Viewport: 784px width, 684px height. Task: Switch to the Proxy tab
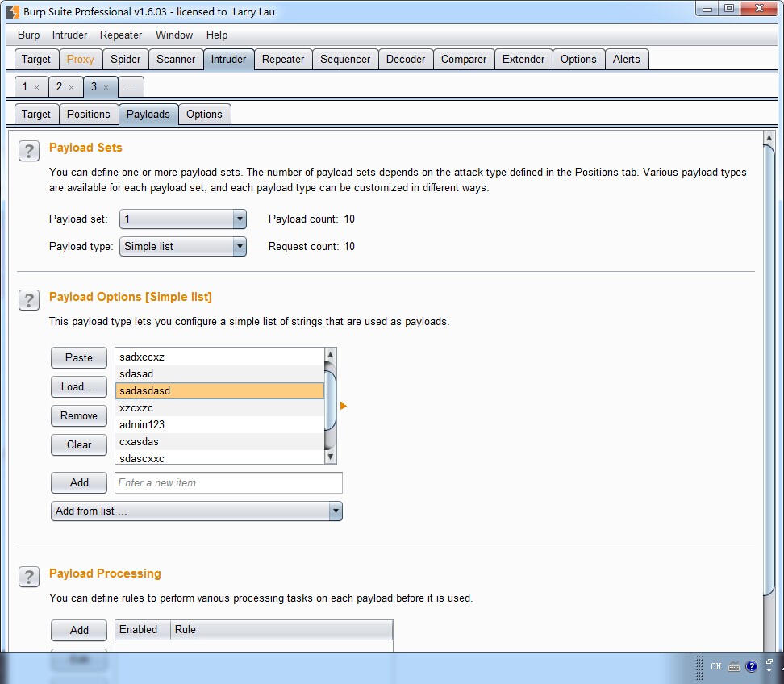pyautogui.click(x=81, y=59)
